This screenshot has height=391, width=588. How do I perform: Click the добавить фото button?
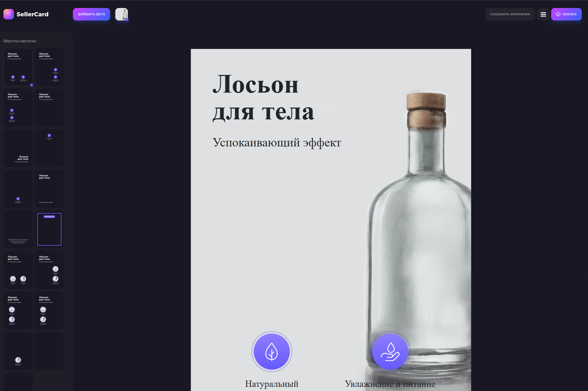91,14
